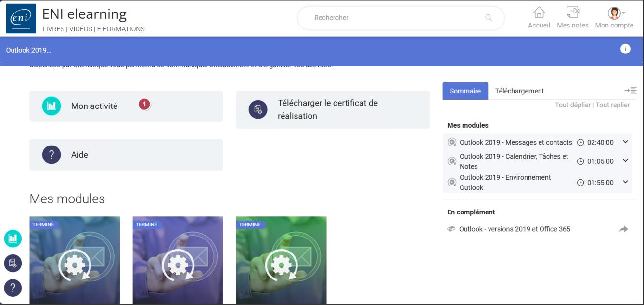The height and width of the screenshot is (305, 644).
Task: Click gear icon beside Calendrier, Tâches et Notes
Action: click(452, 161)
